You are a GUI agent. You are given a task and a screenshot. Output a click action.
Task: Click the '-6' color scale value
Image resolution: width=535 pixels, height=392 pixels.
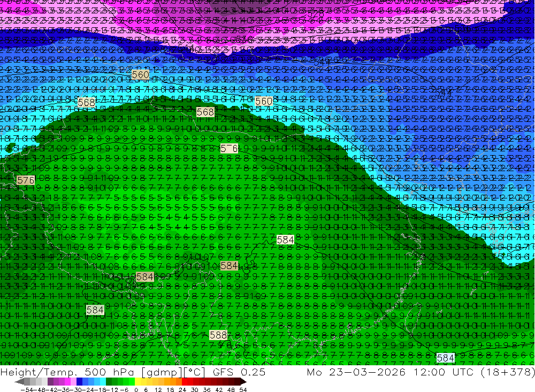click(124, 390)
